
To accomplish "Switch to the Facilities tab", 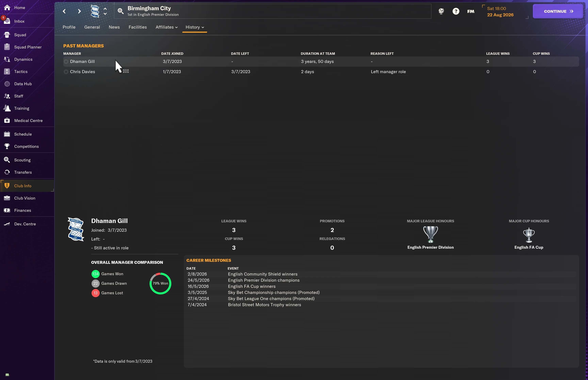I will coord(137,27).
